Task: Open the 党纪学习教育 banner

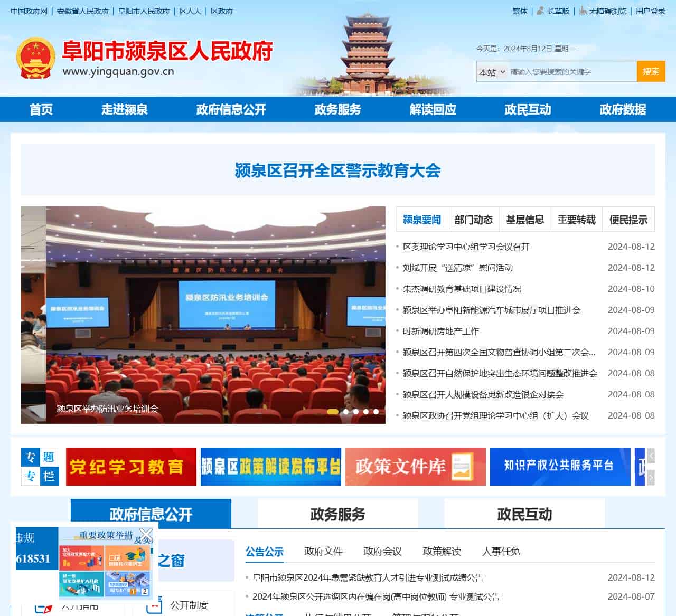Action: [x=130, y=466]
